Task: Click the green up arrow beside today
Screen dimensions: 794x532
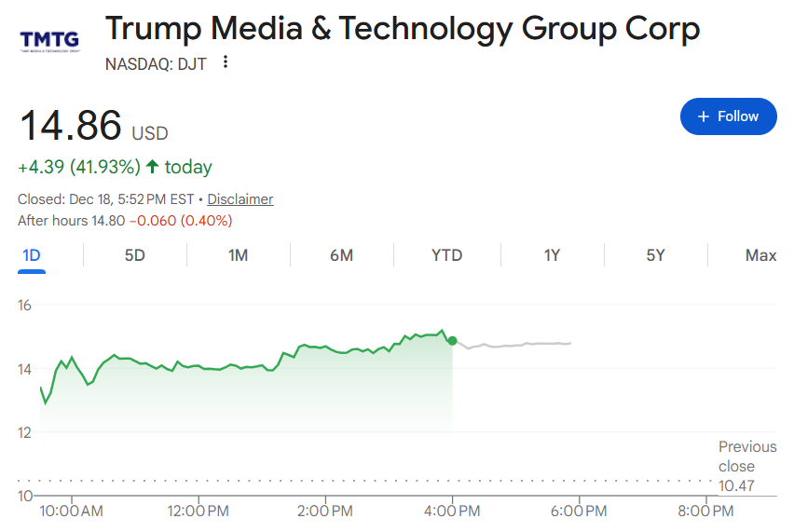Action: tap(153, 168)
